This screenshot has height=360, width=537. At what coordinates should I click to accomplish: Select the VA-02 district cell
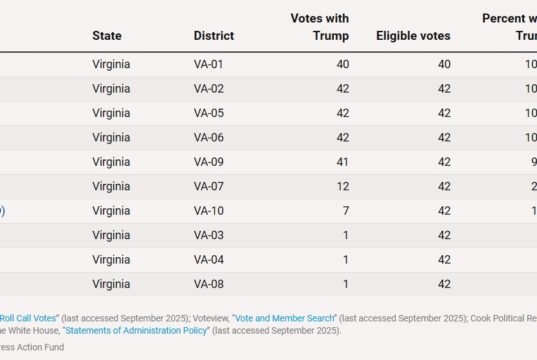point(209,89)
